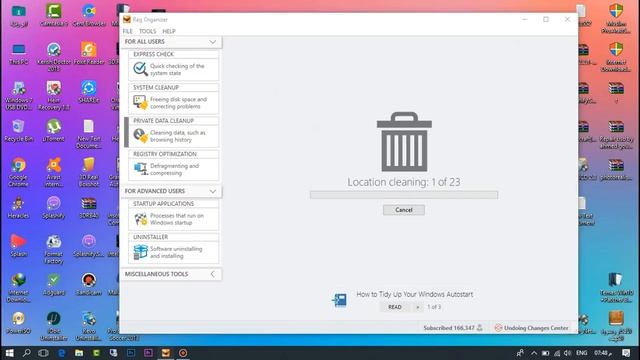Image resolution: width=640 pixels, height=360 pixels.
Task: Click the tip article icon beside Autostart text
Action: pos(340,300)
